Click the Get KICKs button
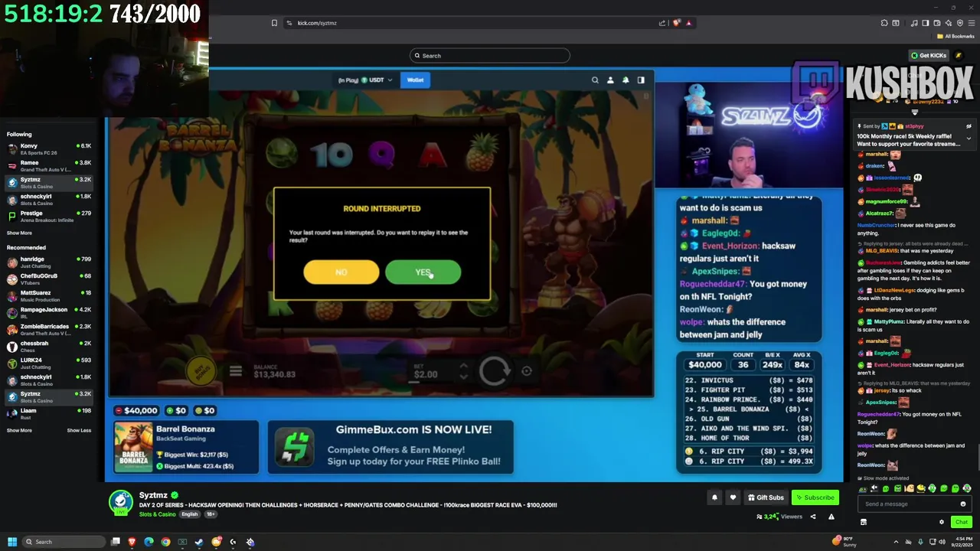The width and height of the screenshot is (980, 551). 928,55
